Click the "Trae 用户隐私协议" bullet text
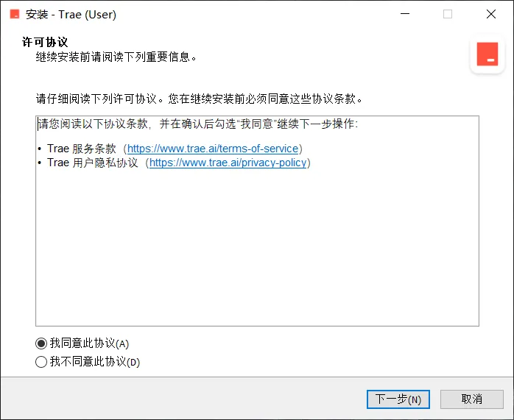 [93, 163]
